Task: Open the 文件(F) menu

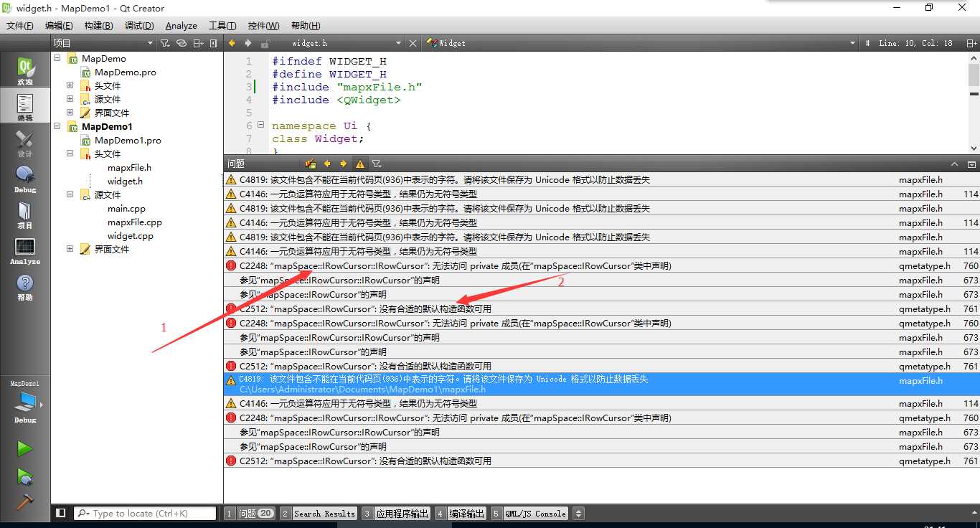Action: pyautogui.click(x=20, y=25)
